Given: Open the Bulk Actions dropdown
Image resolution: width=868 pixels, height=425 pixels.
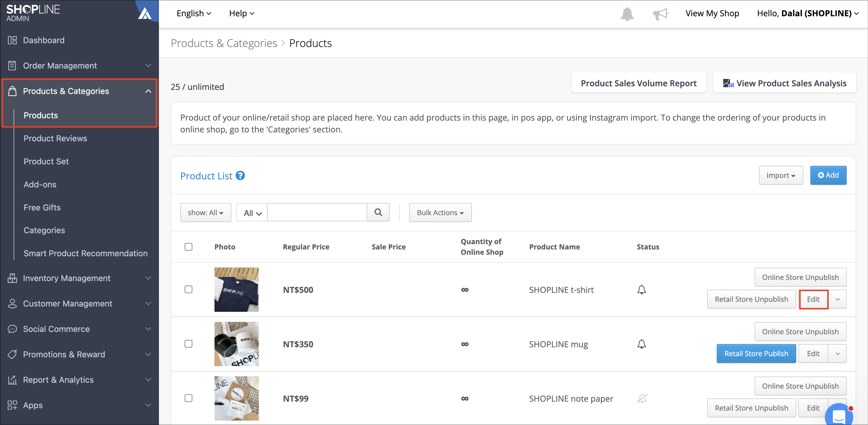Looking at the screenshot, I should coord(440,212).
